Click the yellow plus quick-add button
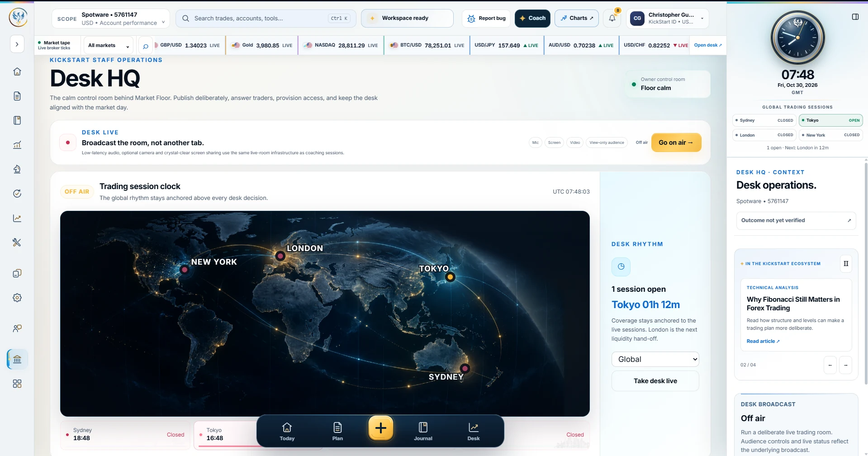 [381, 428]
